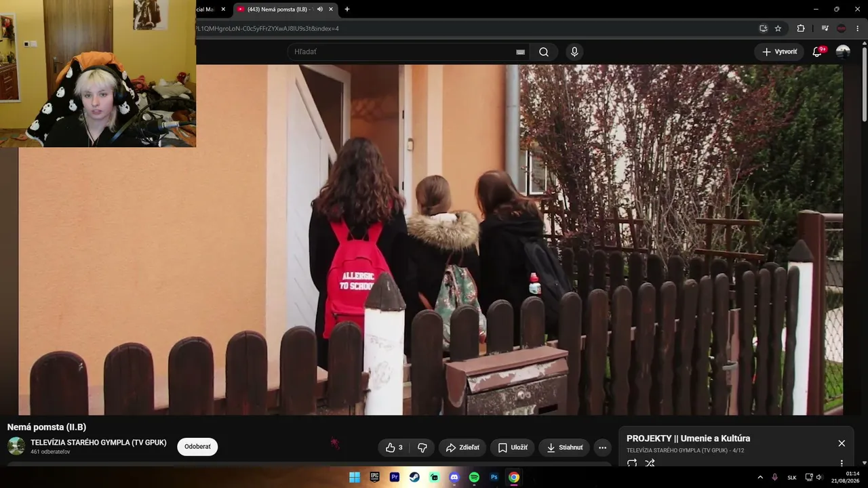
Task: Open the TELEVÍZIA STARÉHO GYMPLA channel link
Action: [98, 443]
